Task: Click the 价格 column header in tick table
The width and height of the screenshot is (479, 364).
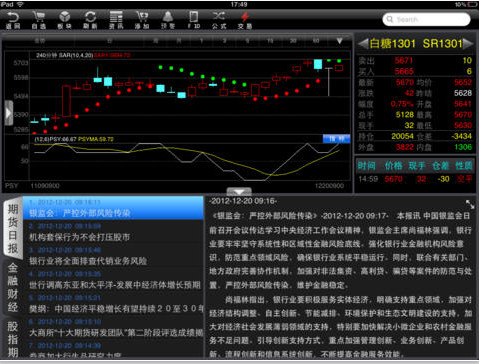Action: tap(393, 165)
